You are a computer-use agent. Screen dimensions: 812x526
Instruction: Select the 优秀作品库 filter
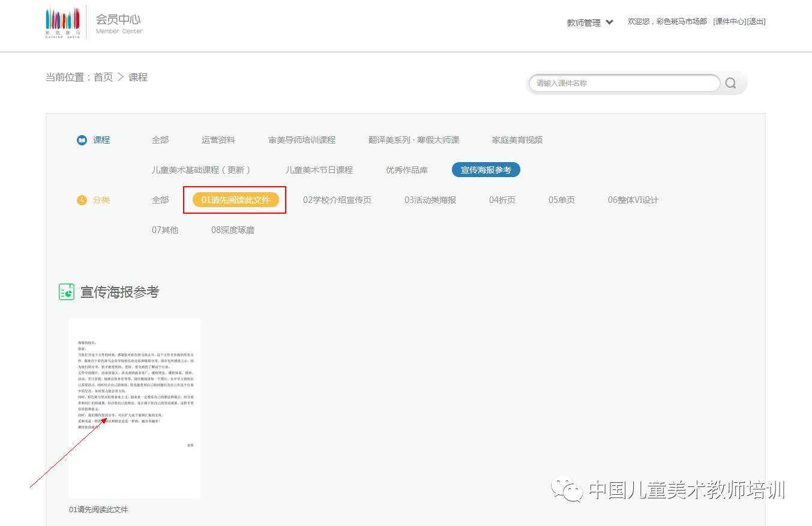click(407, 170)
